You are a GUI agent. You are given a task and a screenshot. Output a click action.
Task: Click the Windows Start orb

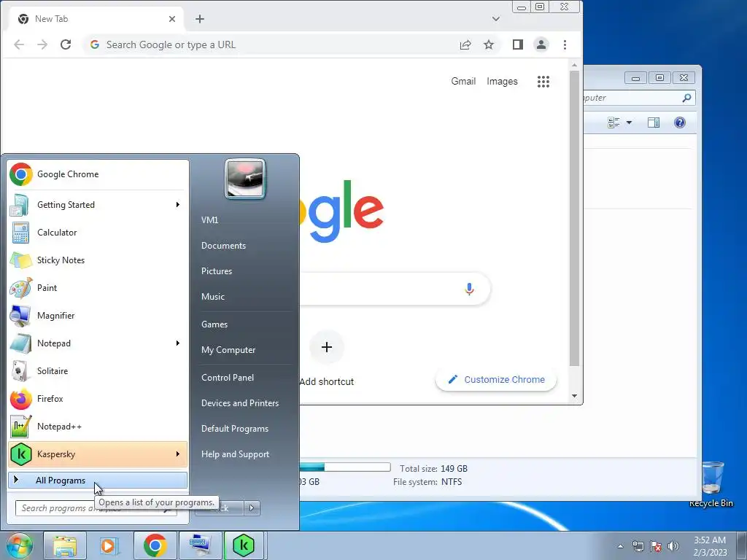tap(19, 545)
